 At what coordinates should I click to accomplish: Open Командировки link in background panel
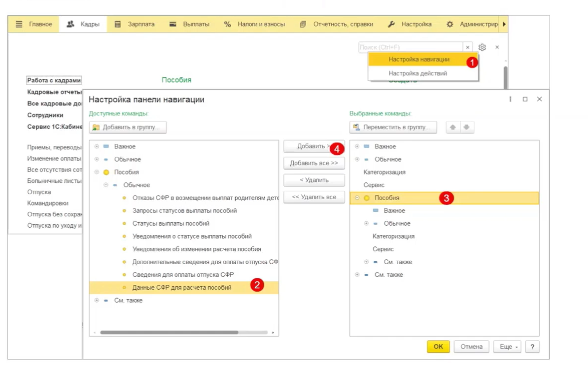point(48,203)
